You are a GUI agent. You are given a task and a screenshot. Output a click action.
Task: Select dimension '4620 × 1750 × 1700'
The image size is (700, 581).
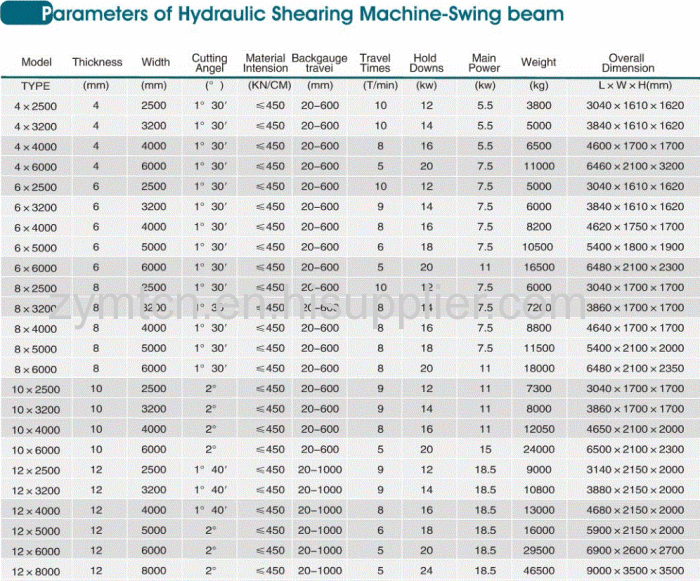pyautogui.click(x=635, y=227)
